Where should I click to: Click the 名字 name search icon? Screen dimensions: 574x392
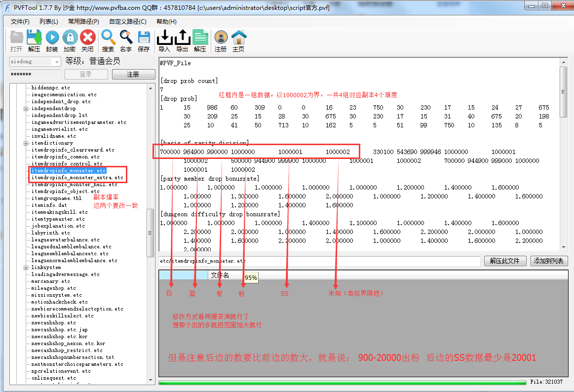(126, 38)
